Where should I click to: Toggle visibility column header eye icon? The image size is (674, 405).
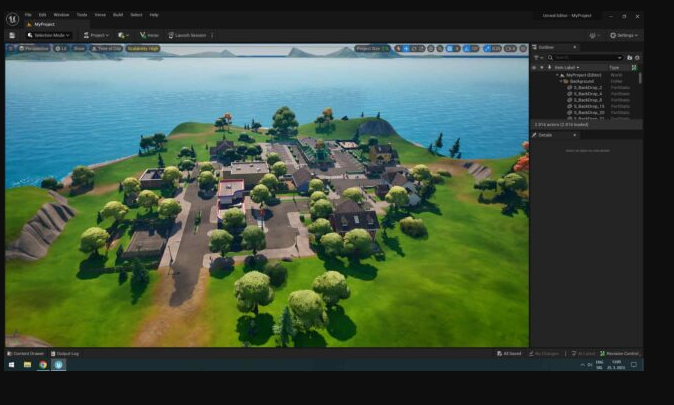click(534, 68)
